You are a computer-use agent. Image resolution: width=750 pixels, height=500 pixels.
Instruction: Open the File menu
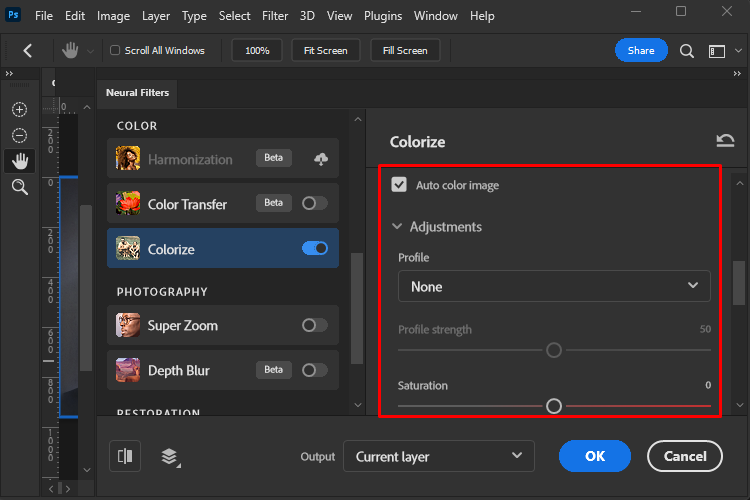click(x=44, y=16)
